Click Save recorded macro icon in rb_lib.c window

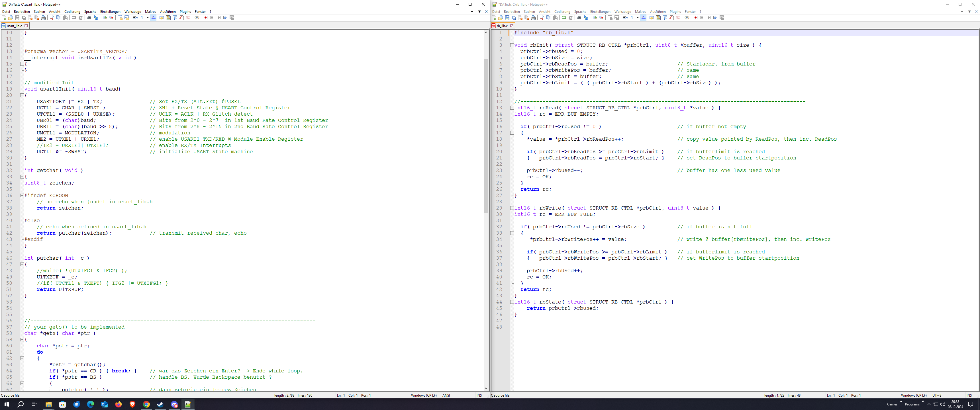(722, 18)
